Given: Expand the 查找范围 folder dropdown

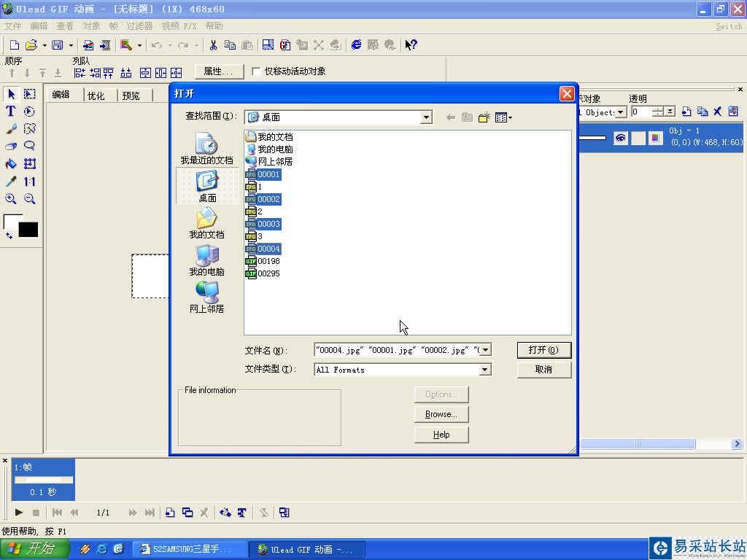Looking at the screenshot, I should pos(426,117).
